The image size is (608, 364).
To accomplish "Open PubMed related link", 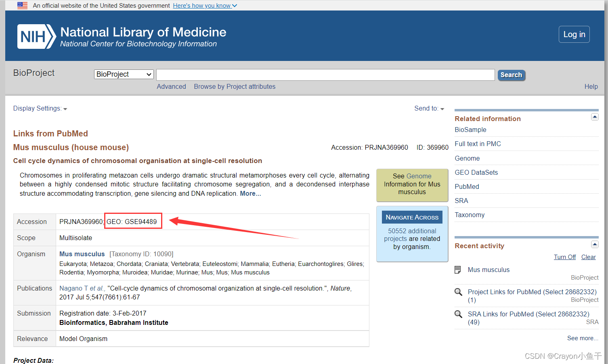I will (x=467, y=187).
